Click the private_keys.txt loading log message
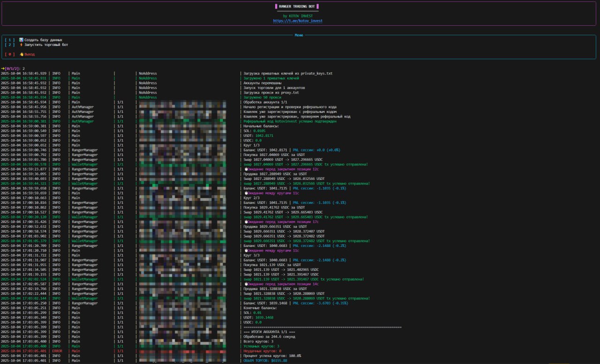Image resolution: width=600 pixels, height=364 pixels. pos(288,74)
